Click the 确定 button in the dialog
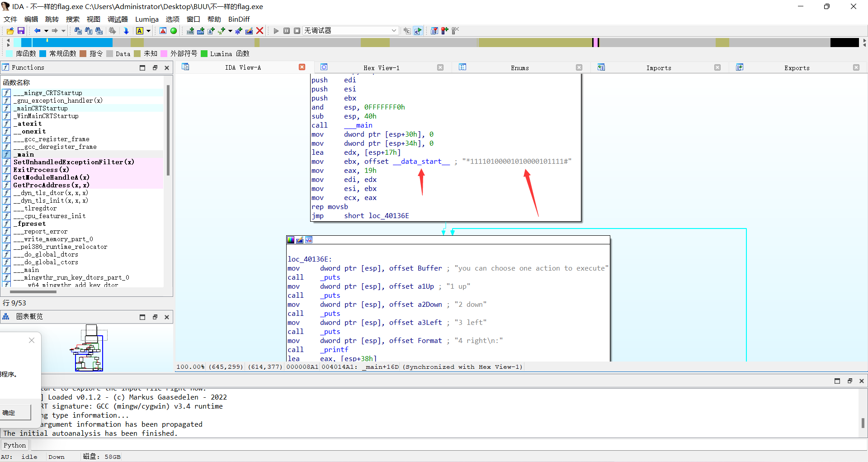868x462 pixels. (15, 413)
